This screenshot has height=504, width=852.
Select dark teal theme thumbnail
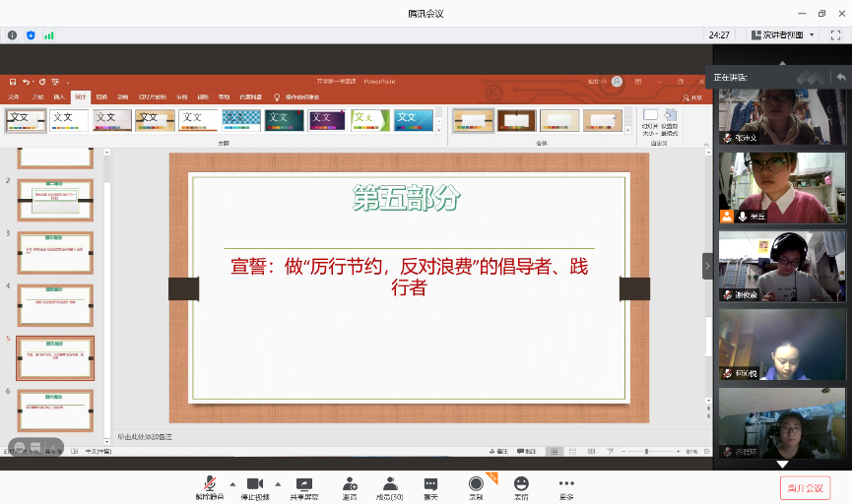click(x=285, y=120)
